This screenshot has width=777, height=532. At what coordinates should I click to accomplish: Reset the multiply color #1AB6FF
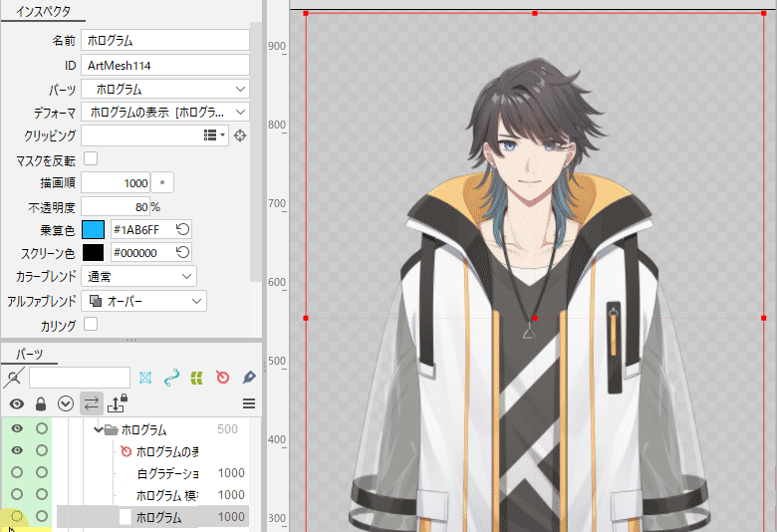[x=182, y=229]
